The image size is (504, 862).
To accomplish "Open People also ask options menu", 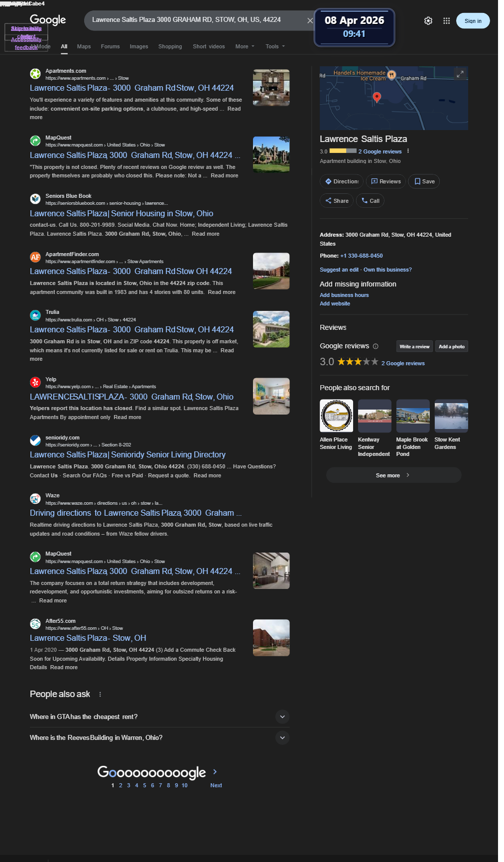I will coord(100,695).
